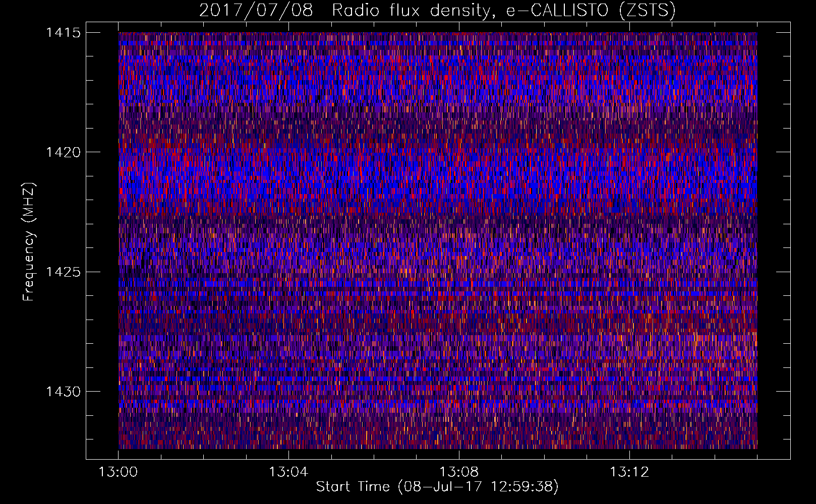
Task: Select the '1420' frequency axis label
Action: click(x=63, y=152)
